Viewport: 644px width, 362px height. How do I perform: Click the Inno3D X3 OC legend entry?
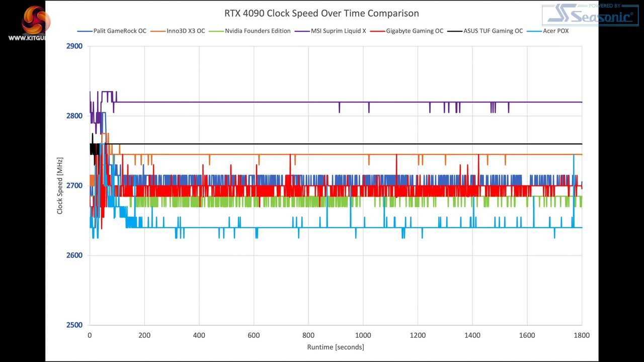179,31
